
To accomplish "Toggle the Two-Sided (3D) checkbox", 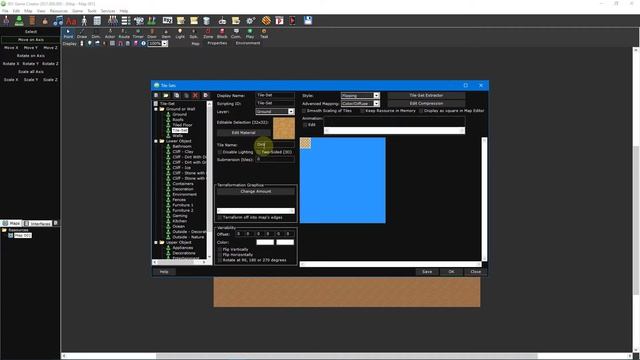I will (258, 152).
